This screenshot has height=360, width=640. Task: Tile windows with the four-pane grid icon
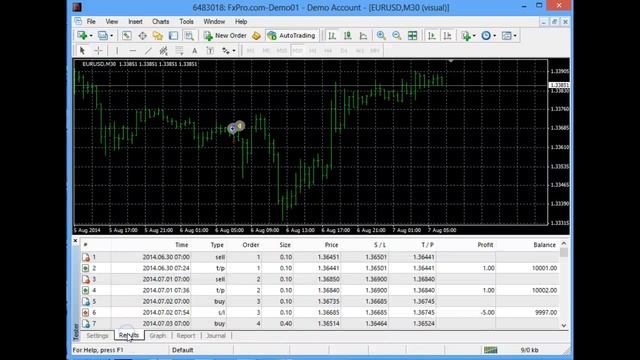412,36
